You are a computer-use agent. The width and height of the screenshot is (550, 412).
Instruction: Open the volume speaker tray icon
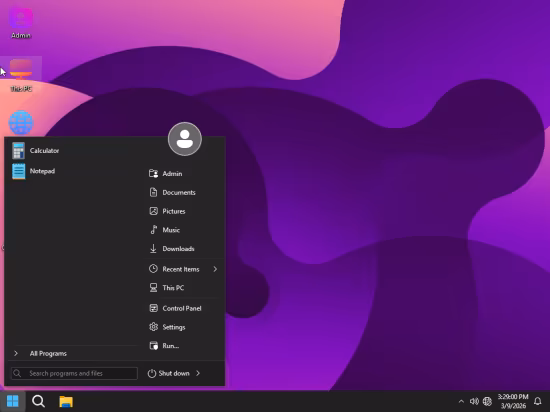coord(474,401)
